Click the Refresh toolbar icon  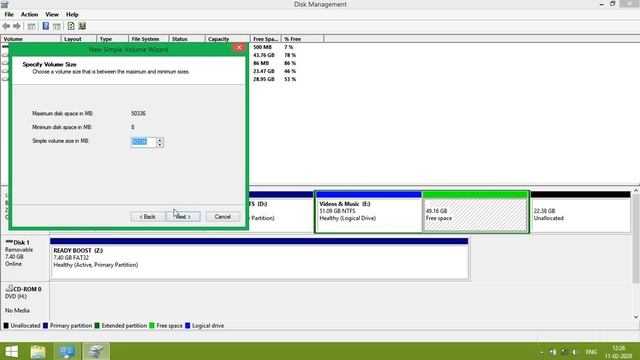tap(71, 26)
